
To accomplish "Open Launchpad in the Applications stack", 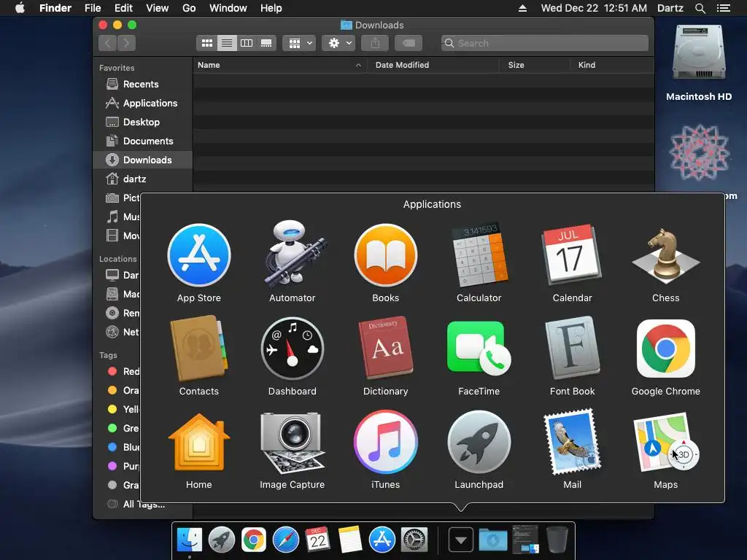I will coord(479,442).
